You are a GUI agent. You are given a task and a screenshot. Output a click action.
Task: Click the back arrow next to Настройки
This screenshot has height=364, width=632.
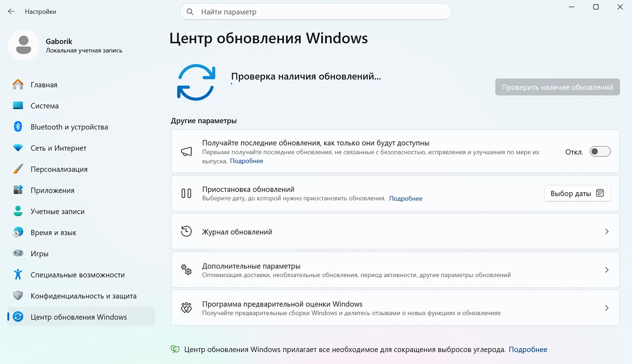(11, 11)
